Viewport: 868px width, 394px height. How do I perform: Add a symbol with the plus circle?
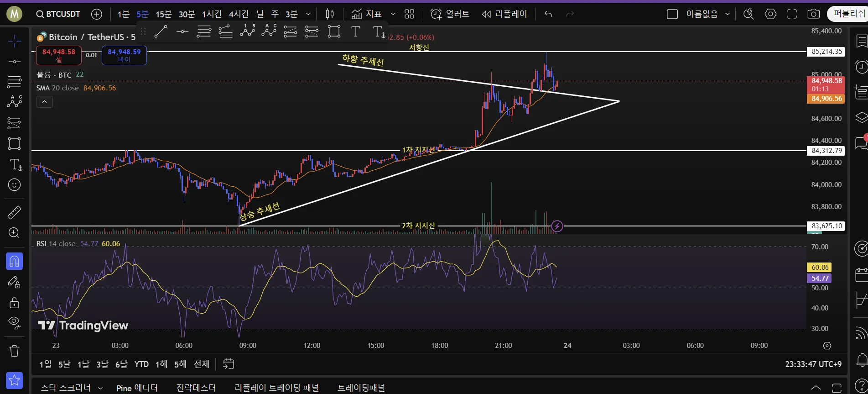97,14
